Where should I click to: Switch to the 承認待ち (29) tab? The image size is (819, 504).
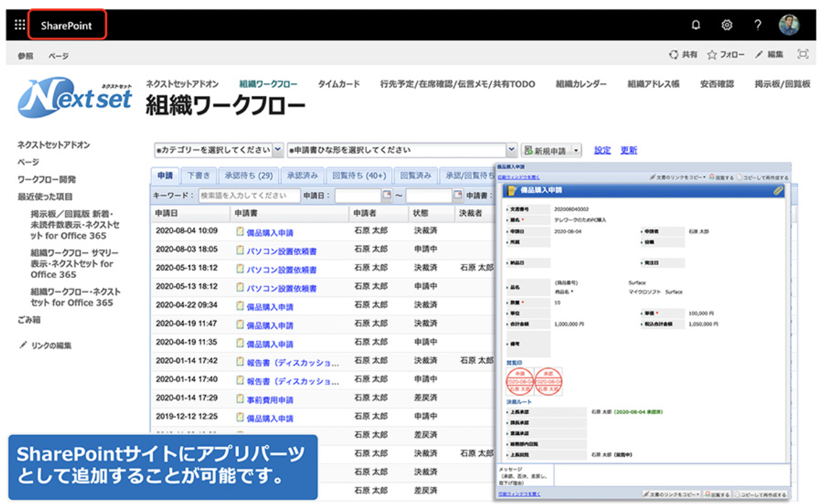248,175
